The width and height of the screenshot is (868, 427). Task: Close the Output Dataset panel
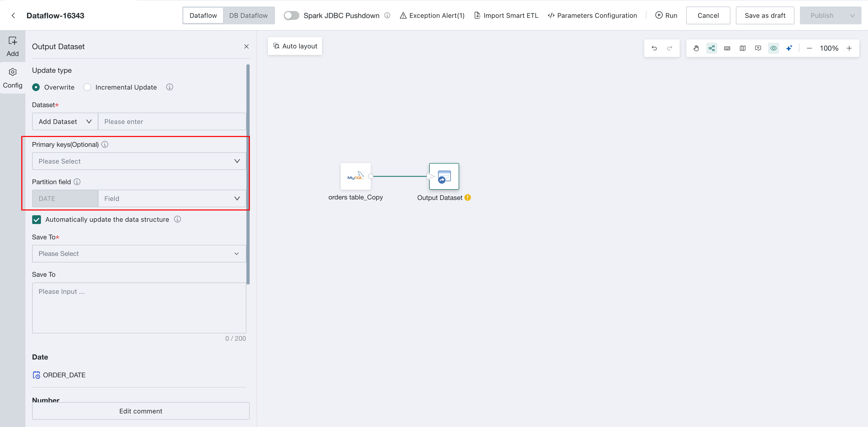246,46
